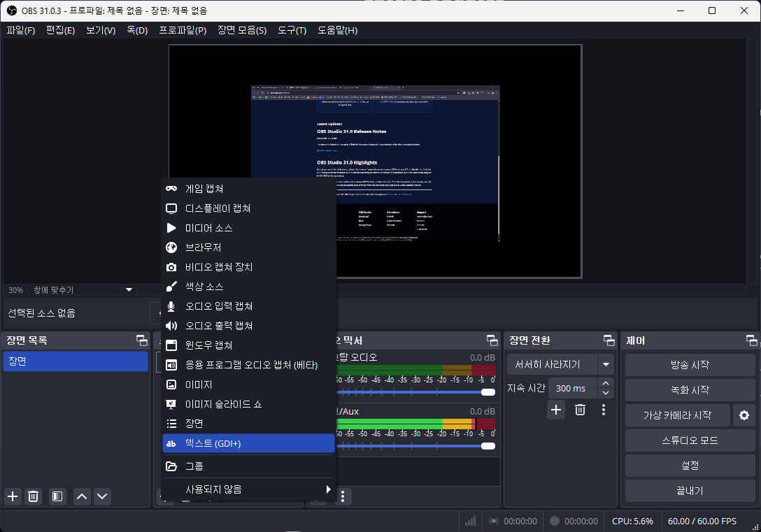Image resolution: width=761 pixels, height=532 pixels.
Task: Click the picture icon for 이미지
Action: pyautogui.click(x=171, y=384)
